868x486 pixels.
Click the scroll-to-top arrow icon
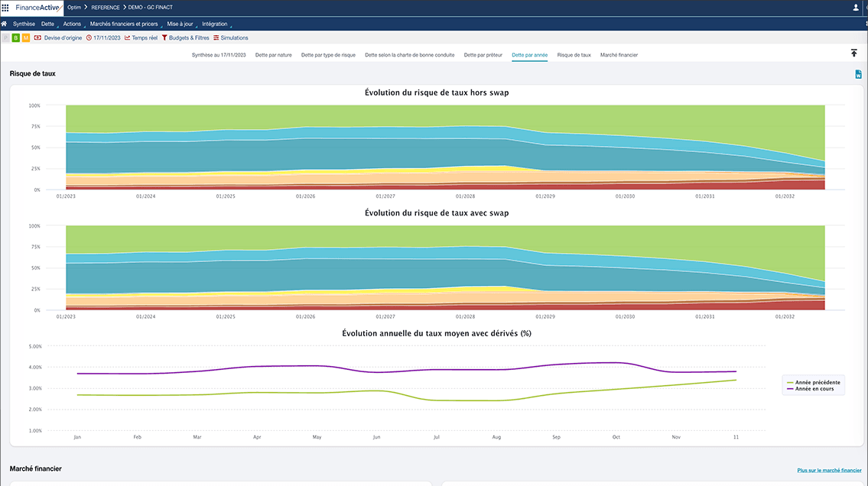853,53
